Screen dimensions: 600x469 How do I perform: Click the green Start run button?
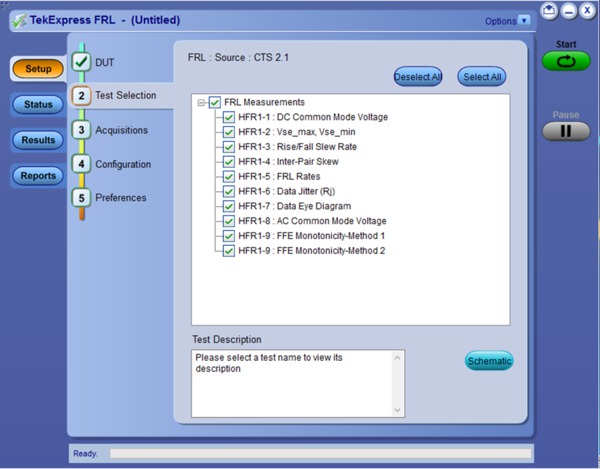(566, 61)
